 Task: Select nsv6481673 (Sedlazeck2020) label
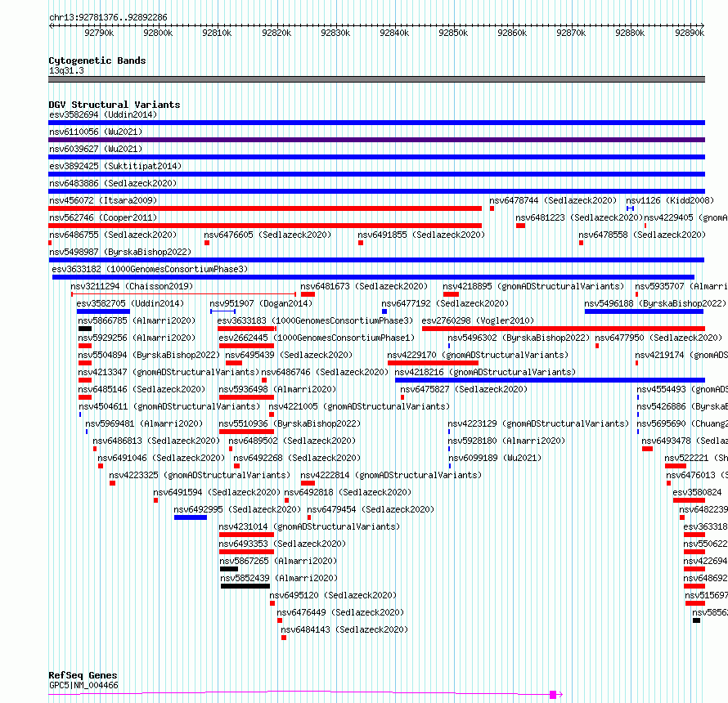tap(364, 286)
